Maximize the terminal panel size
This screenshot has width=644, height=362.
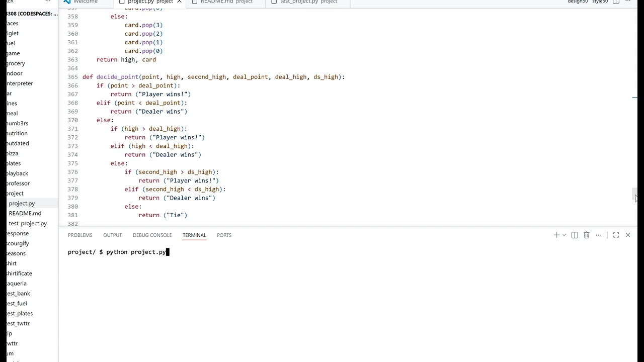coord(616,235)
